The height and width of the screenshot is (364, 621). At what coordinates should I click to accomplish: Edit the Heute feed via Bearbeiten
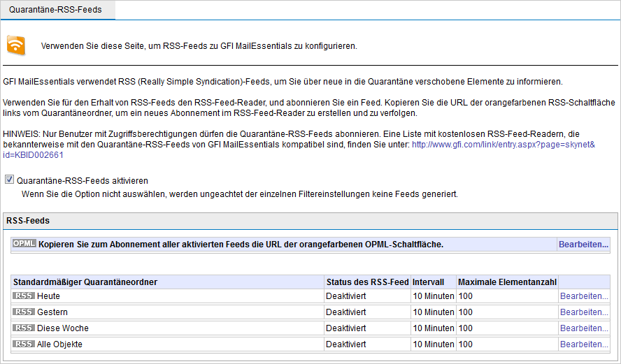[584, 296]
